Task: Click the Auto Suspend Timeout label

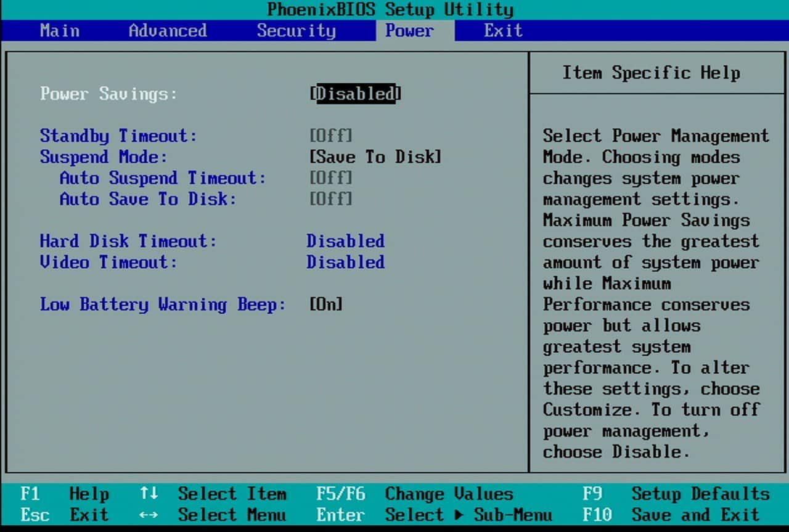Action: point(163,178)
